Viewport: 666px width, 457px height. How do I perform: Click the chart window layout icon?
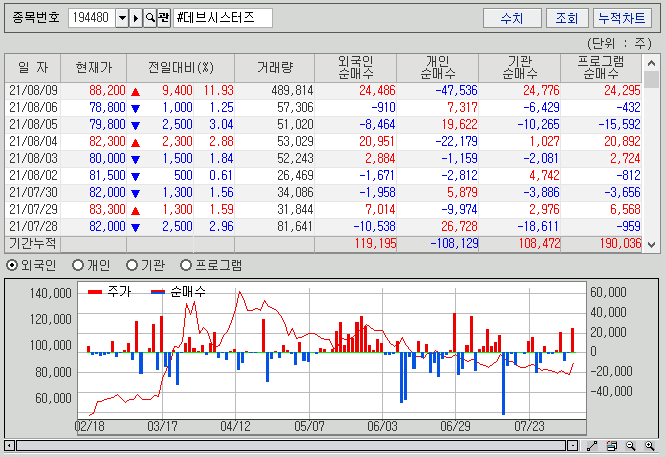611,446
